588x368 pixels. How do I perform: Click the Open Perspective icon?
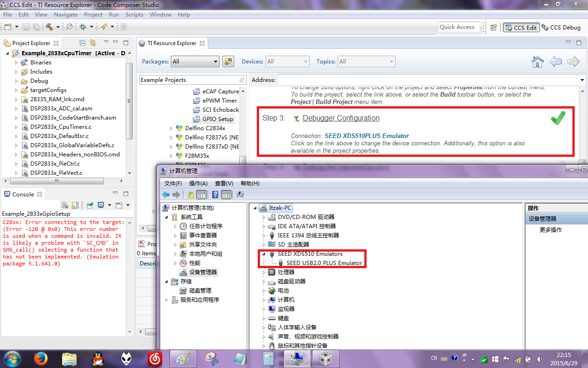pos(494,27)
